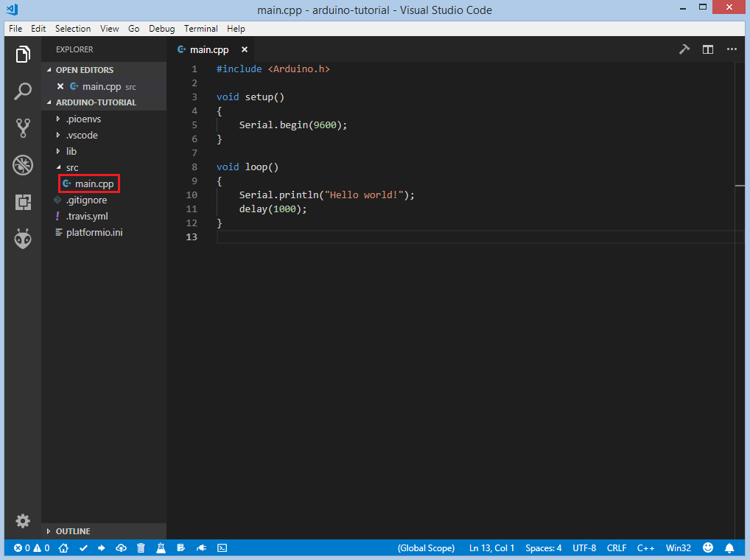Screen dimensions: 750x560
Task: Open PlatformIO Serial Monitor plug icon
Action: point(200,548)
